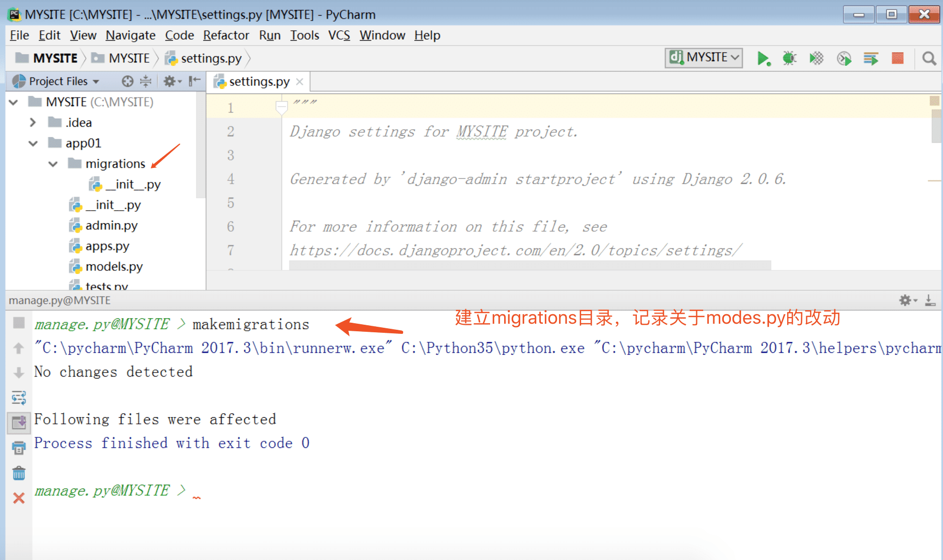Run MYSITE with coverage icon
This screenshot has height=560, width=943.
pyautogui.click(x=817, y=58)
